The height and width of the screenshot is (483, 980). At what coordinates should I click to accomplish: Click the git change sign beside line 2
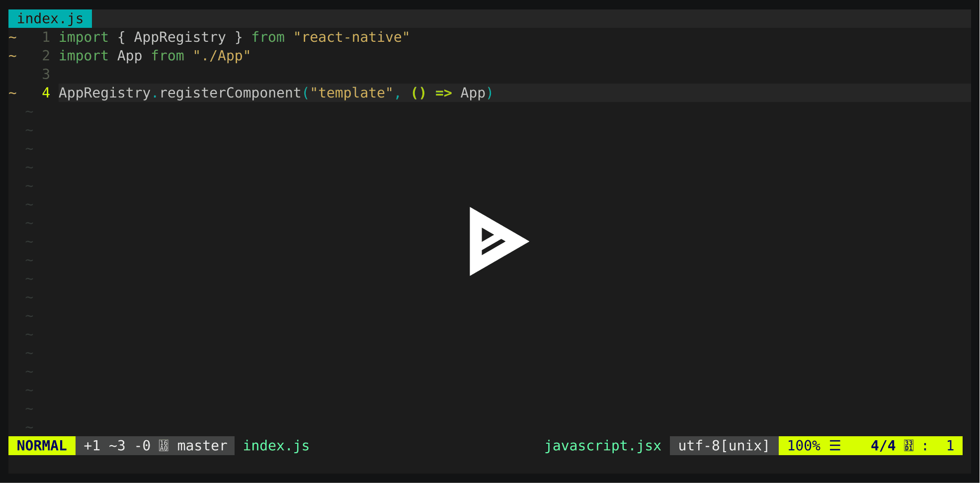click(x=13, y=56)
